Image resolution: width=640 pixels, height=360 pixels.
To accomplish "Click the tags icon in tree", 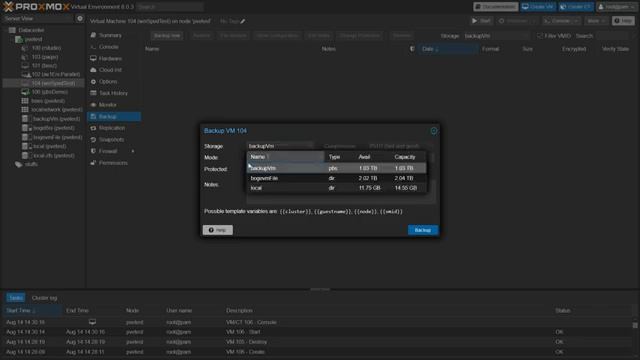I will [19, 164].
